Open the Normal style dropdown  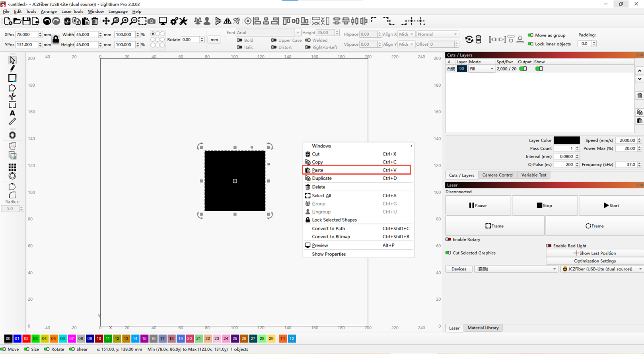[x=437, y=34]
